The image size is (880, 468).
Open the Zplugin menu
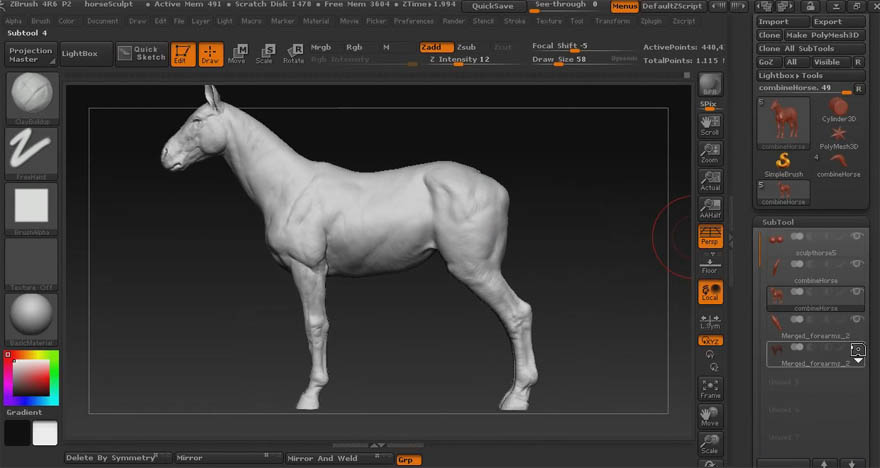coord(651,21)
